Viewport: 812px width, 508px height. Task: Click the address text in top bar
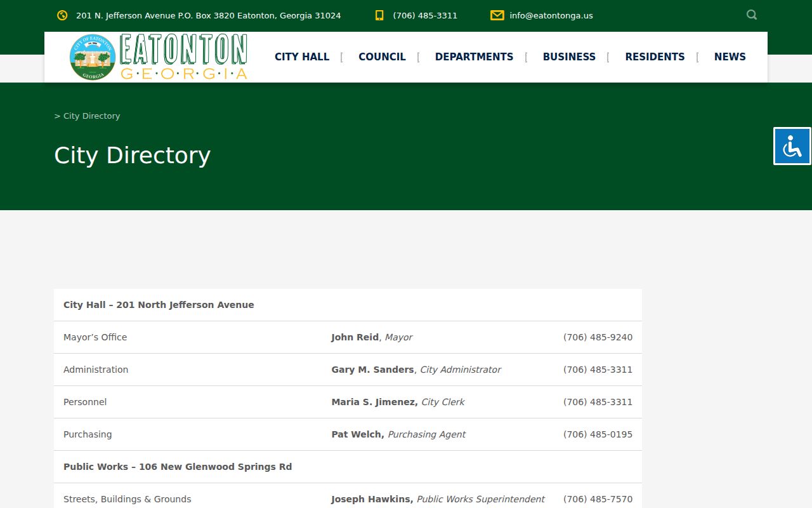pyautogui.click(x=208, y=15)
